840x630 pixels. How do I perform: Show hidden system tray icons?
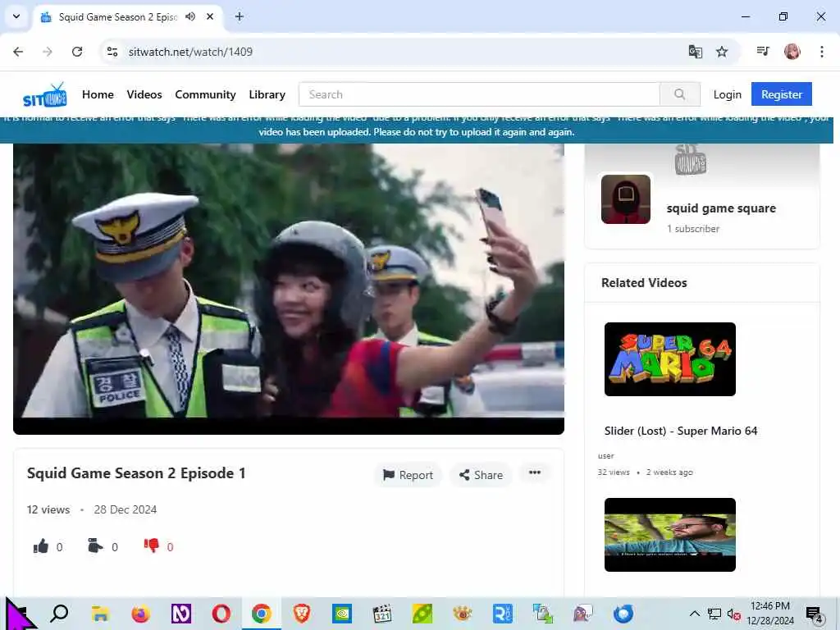pos(694,614)
